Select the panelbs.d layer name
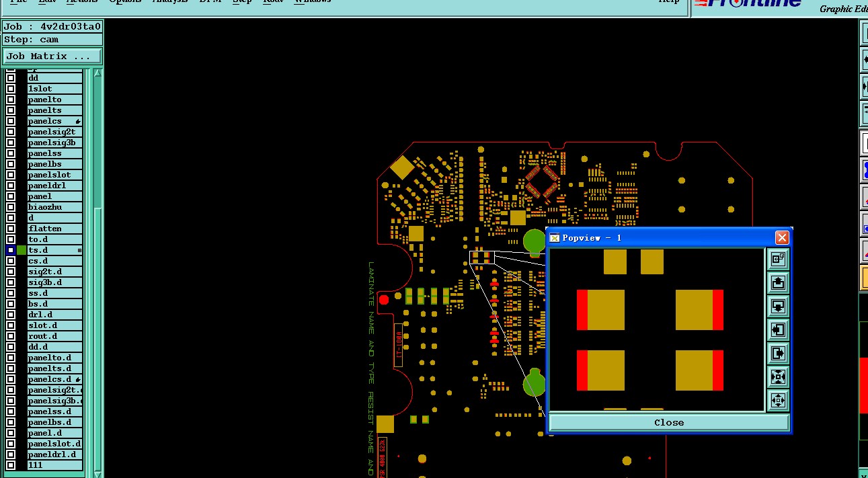Screen dimensions: 868x478 pyautogui.click(x=55, y=422)
